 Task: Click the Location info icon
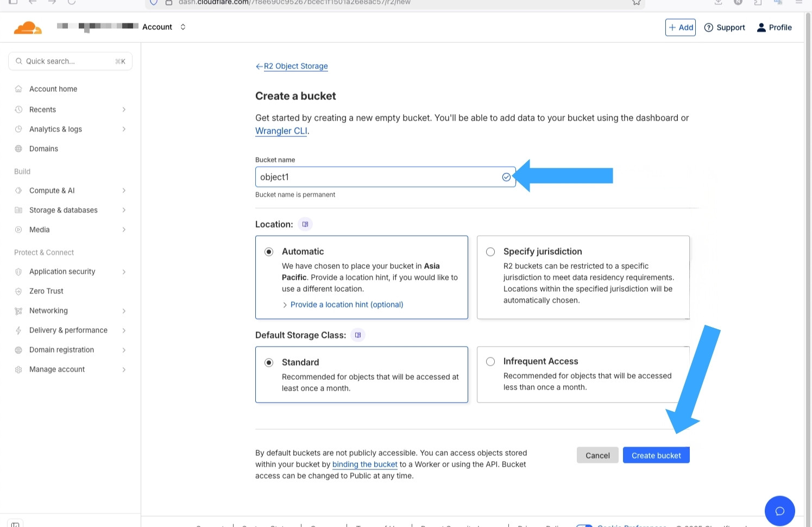pos(305,224)
